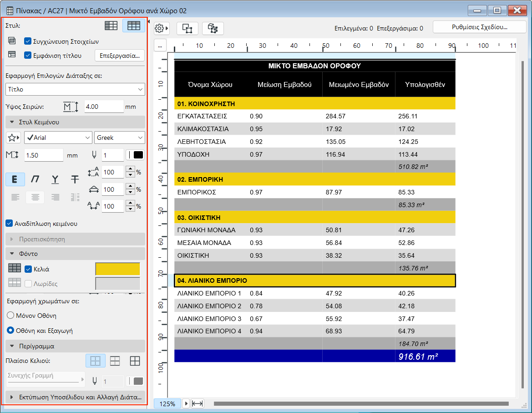This screenshot has height=413, width=532.
Task: Click the yellow cell background color swatch
Action: tap(117, 269)
